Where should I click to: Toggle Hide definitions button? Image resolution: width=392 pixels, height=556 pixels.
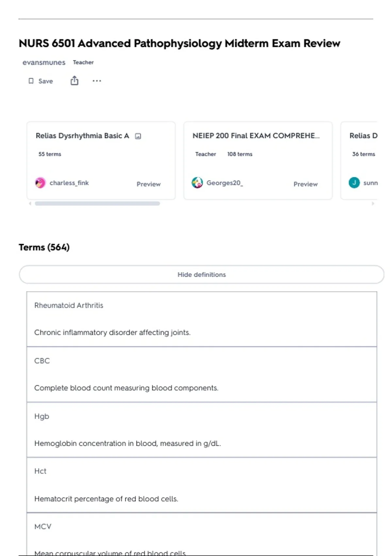[x=202, y=274]
